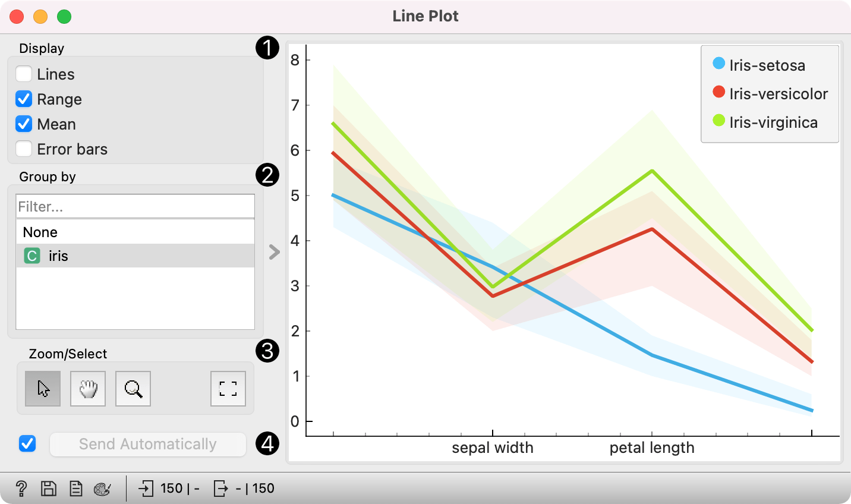Click the Group by Filter field
This screenshot has height=504, width=851.
(x=135, y=206)
